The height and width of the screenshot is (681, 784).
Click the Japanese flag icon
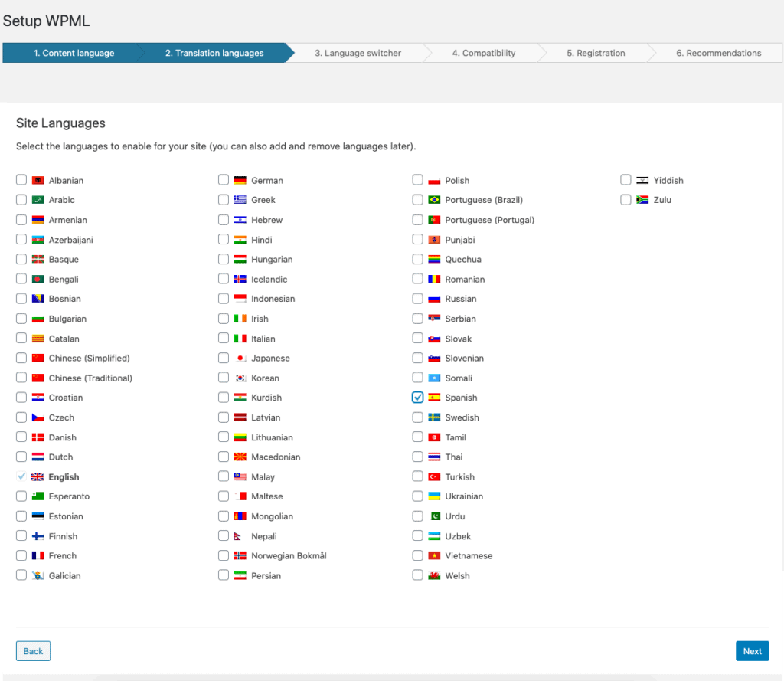click(x=240, y=359)
